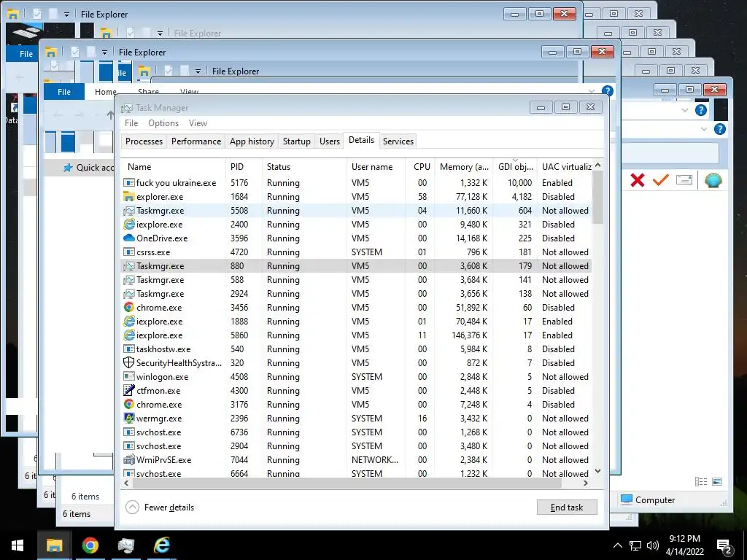Sort by the Memory column header
The height and width of the screenshot is (560, 747).
[x=463, y=167]
